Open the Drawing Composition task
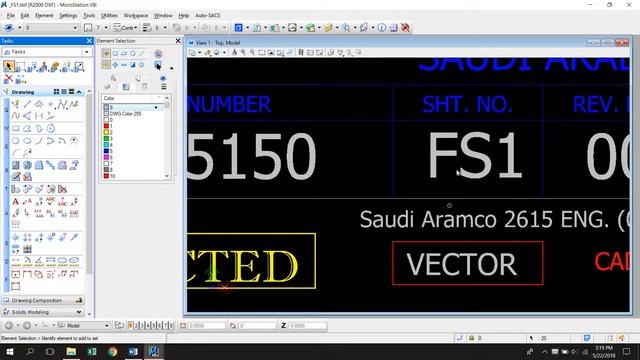The image size is (640, 360). point(43,300)
